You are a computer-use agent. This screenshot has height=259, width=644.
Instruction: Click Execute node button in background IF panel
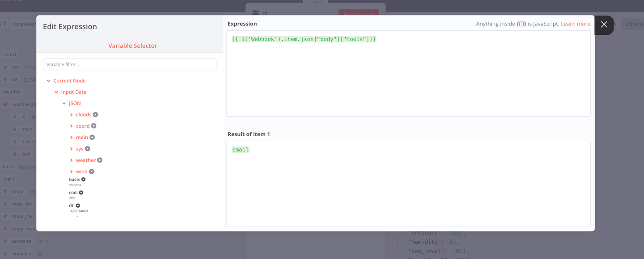coord(359,14)
